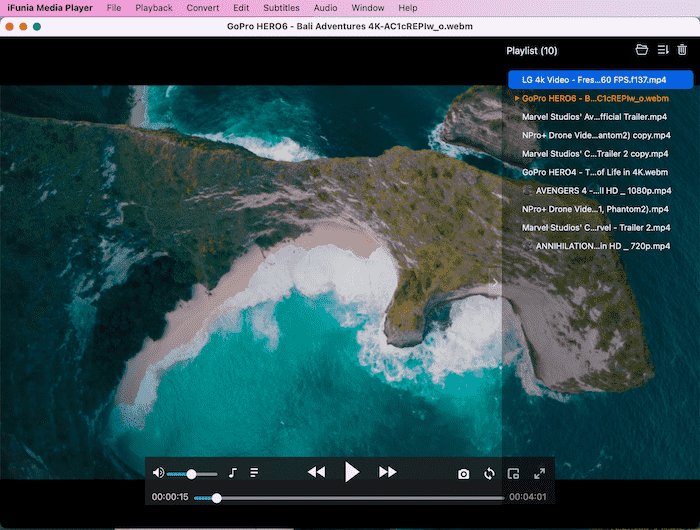Viewport: 700px width, 530px height.
Task: Clear playlist with the trash icon
Action: [682, 50]
